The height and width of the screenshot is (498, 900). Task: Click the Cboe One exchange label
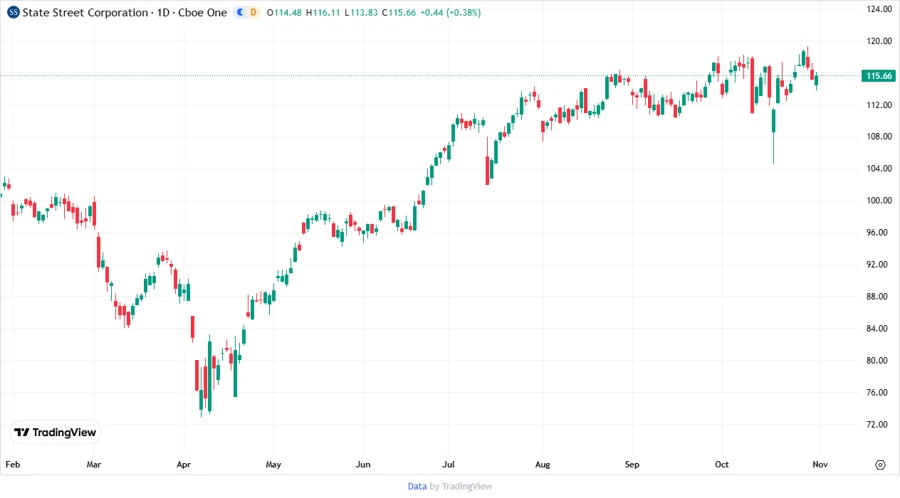pos(203,13)
